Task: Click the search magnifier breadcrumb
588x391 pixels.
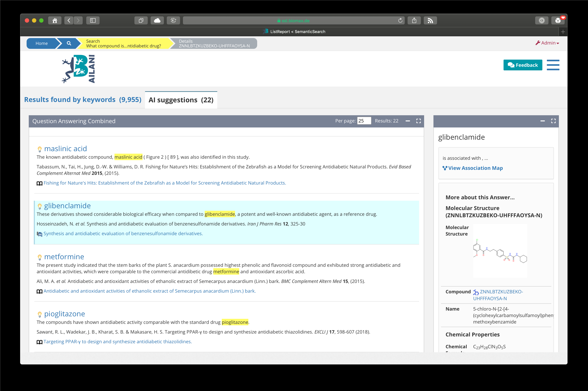Action: click(69, 43)
